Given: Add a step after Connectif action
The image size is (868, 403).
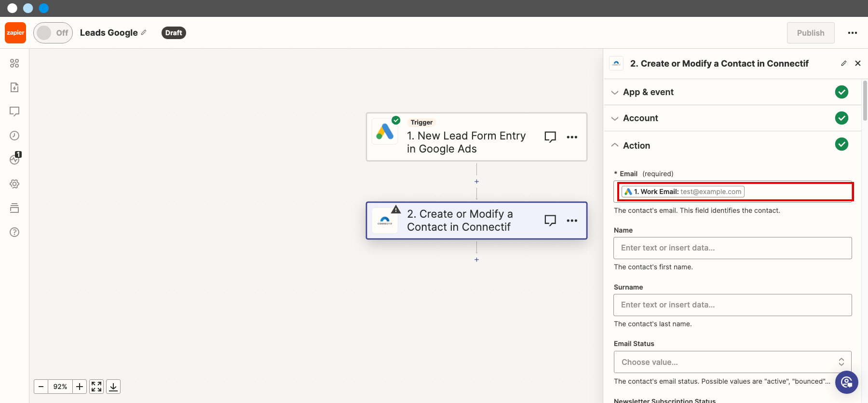Looking at the screenshot, I should coord(476,260).
